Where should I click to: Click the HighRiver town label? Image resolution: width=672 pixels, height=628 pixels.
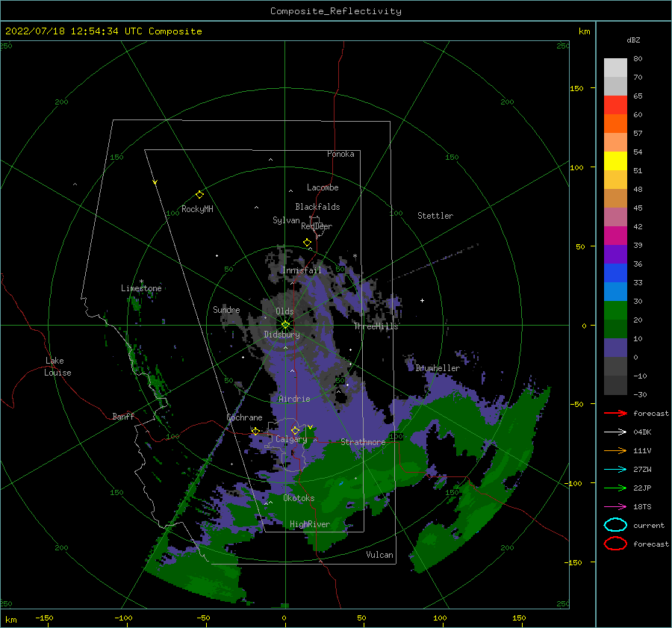point(310,524)
